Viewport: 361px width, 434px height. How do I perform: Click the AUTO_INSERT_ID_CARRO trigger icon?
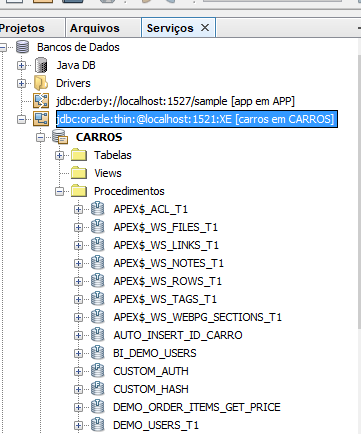98,335
